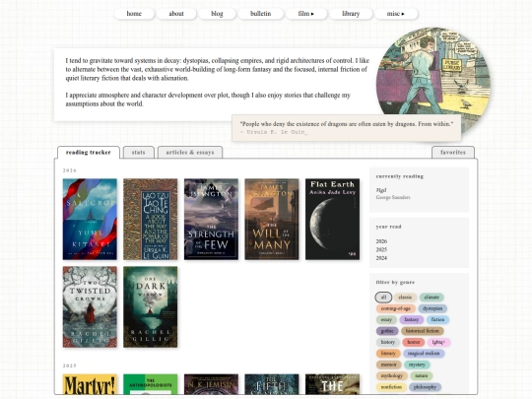This screenshot has width=532, height=399.
Task: Filter books by climate genre
Action: pyautogui.click(x=432, y=298)
